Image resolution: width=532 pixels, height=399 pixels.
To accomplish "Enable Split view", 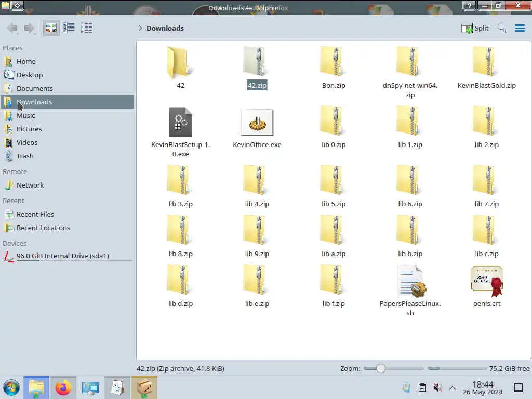I will [x=475, y=28].
